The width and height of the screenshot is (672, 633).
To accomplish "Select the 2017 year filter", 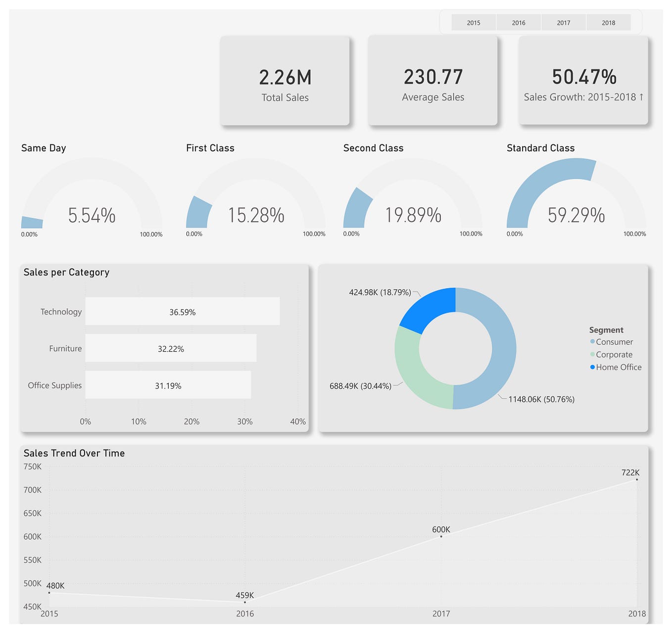I will [563, 22].
